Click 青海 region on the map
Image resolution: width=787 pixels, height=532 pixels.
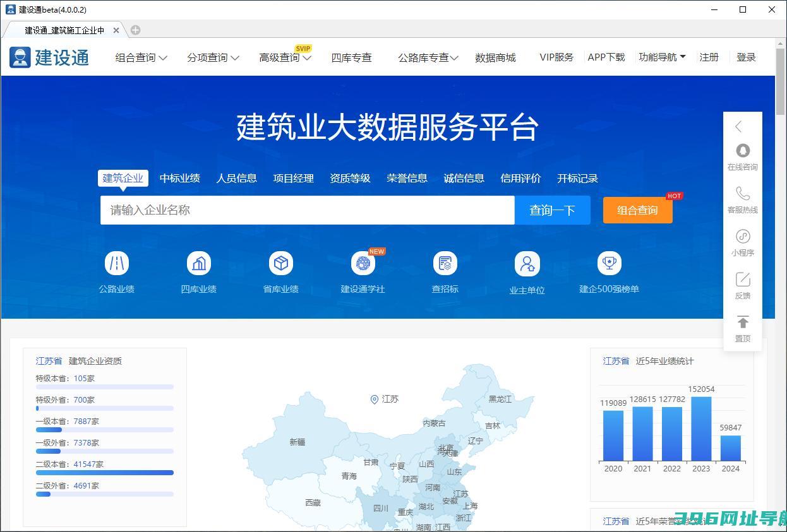(349, 476)
